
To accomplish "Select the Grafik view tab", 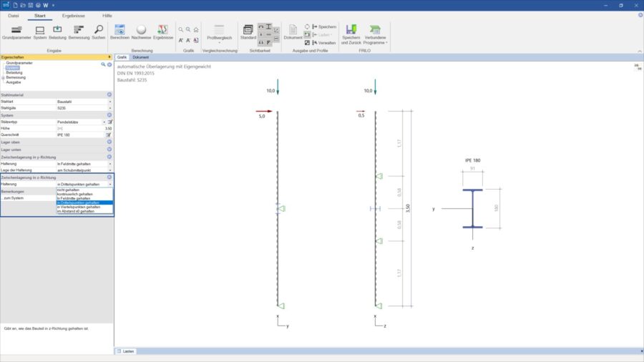I will tap(122, 57).
